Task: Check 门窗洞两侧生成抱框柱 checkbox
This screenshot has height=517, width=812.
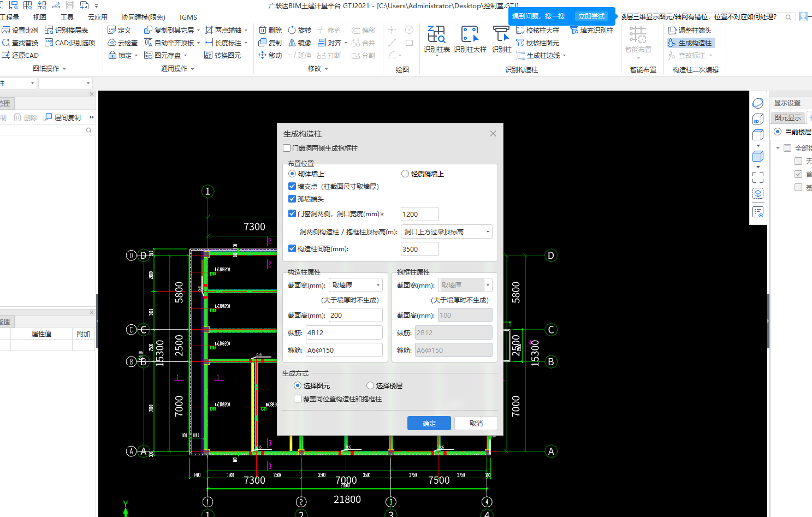Action: (x=287, y=148)
